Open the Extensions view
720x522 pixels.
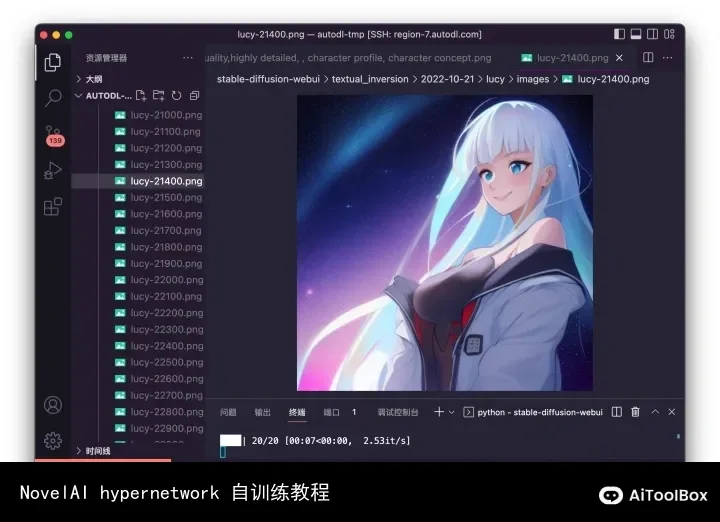click(x=52, y=207)
